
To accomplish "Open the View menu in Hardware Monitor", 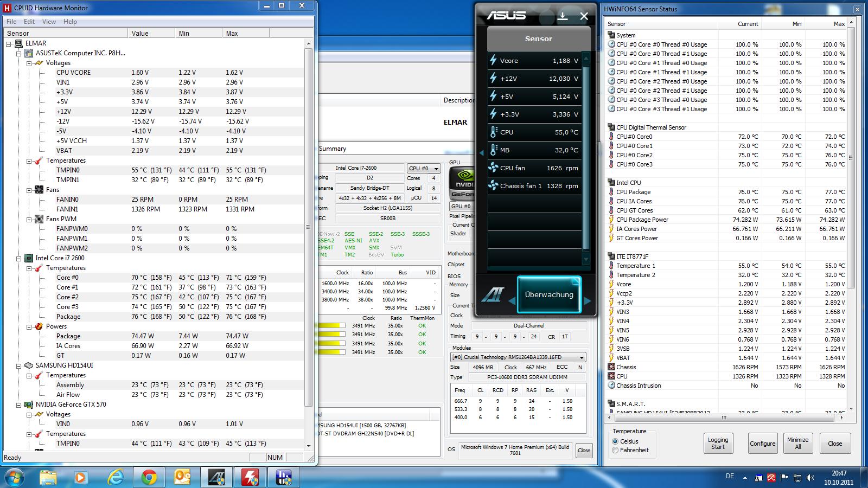I will (49, 22).
